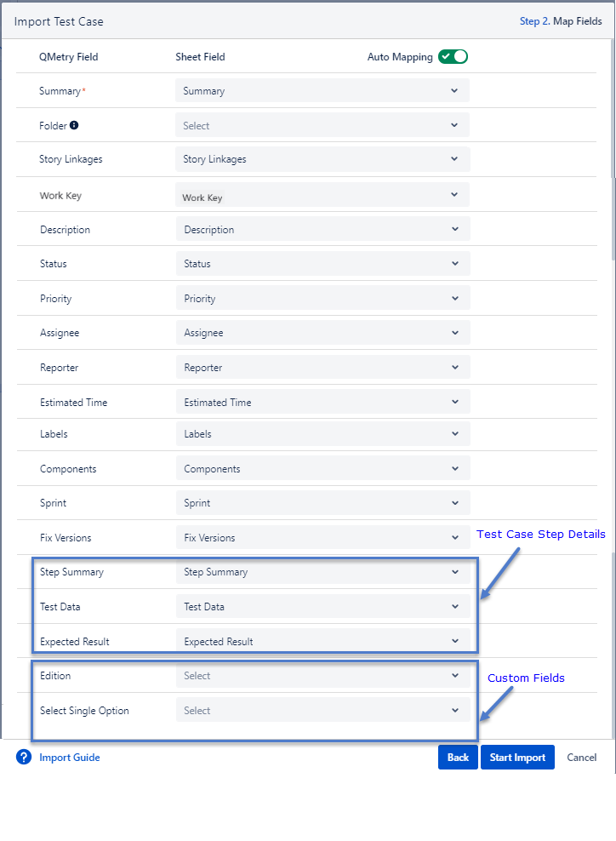This screenshot has height=841, width=616.
Task: Click the question mark help icon
Action: 23,757
